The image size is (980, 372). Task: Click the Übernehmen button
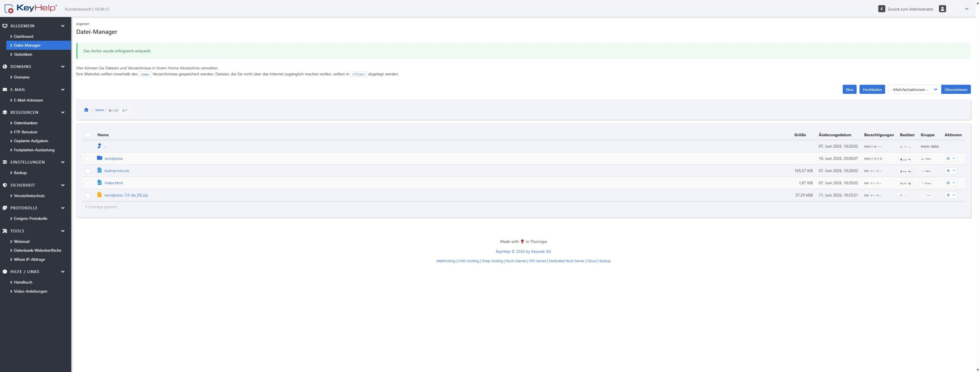click(x=955, y=89)
